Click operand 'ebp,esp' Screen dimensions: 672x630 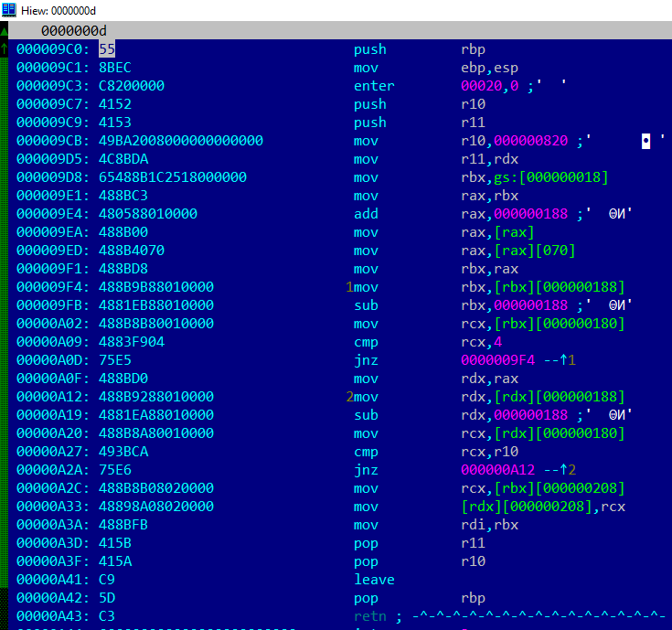[489, 68]
